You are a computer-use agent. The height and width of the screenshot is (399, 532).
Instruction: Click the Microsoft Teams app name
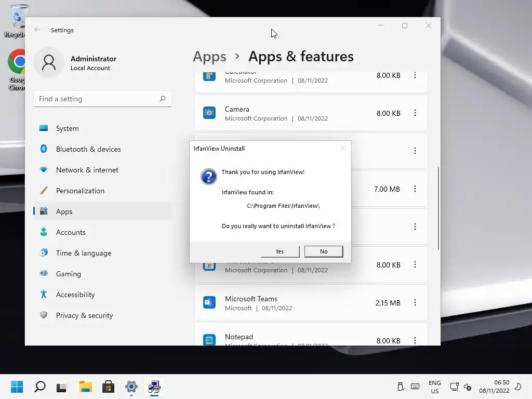pos(251,299)
